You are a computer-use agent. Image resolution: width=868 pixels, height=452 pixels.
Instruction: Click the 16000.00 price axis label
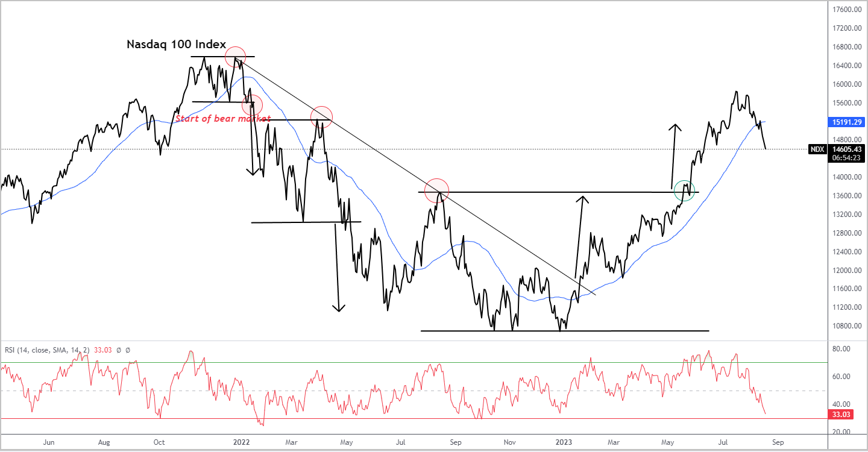846,84
